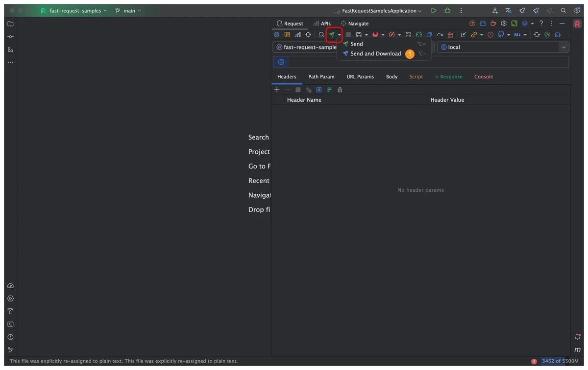Choose Send and Download from menu
The width and height of the screenshot is (588, 370).
pos(375,54)
